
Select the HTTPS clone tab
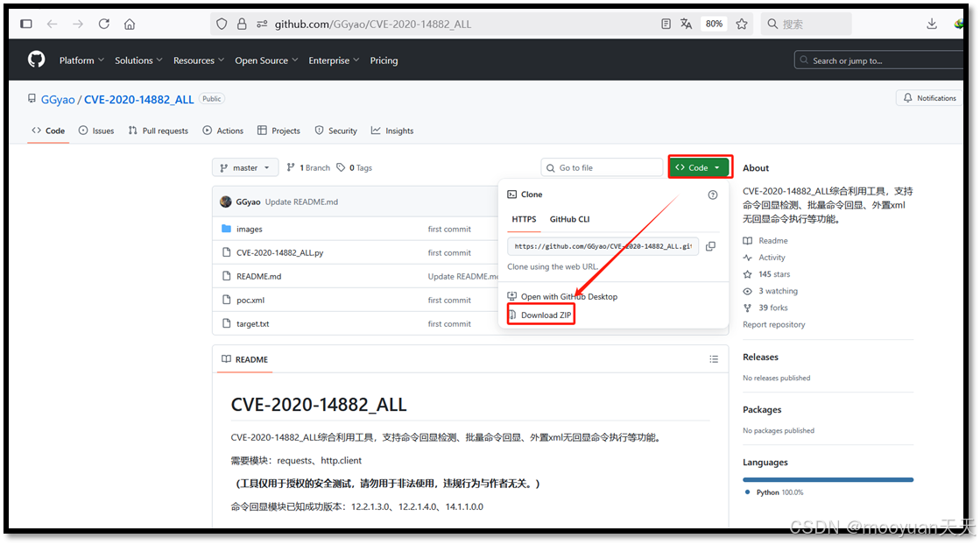(524, 219)
